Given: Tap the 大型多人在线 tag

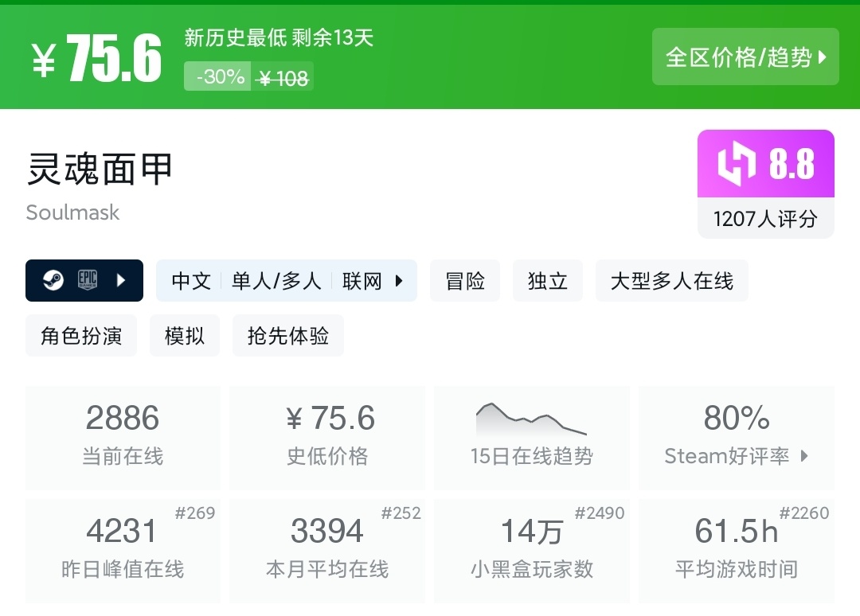Looking at the screenshot, I should coord(671,281).
